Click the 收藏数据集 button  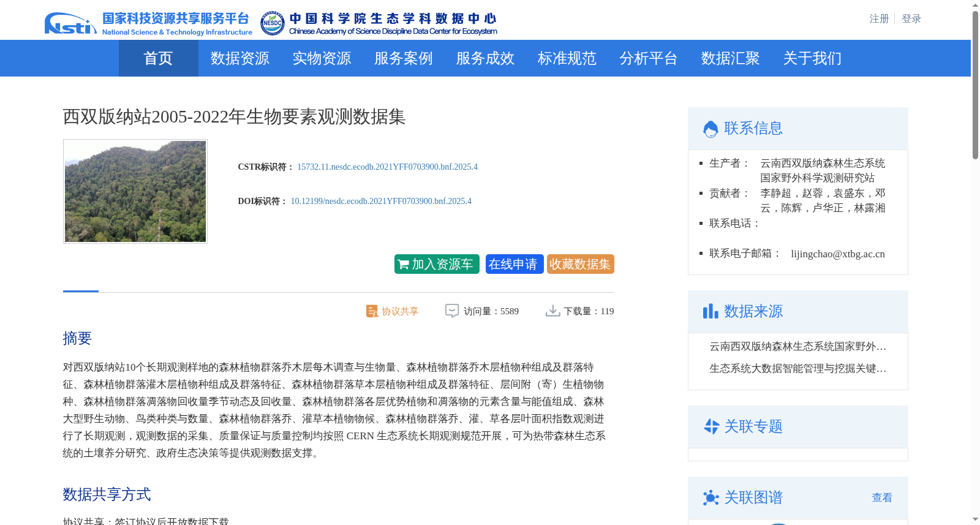tap(581, 264)
